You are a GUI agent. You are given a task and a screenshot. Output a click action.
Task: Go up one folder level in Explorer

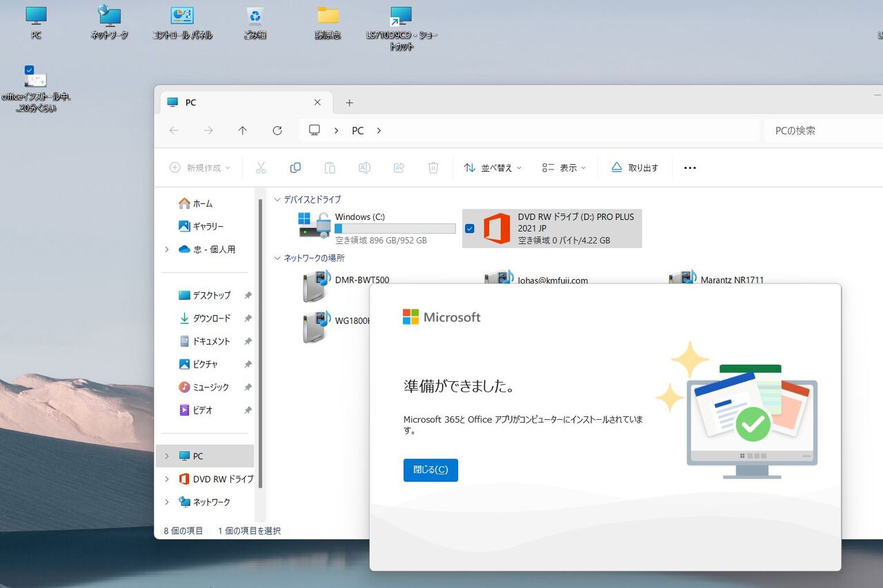point(243,130)
